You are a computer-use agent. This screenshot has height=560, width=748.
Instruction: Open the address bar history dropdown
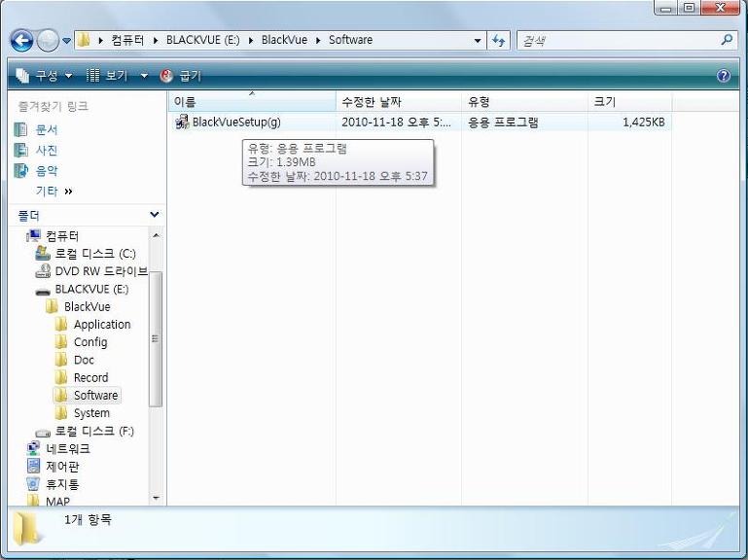[x=477, y=41]
